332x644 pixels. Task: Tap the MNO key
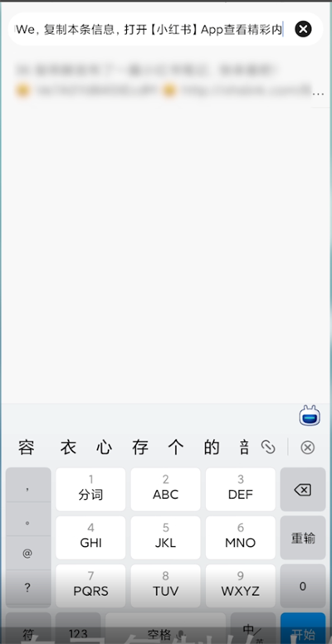(x=240, y=537)
